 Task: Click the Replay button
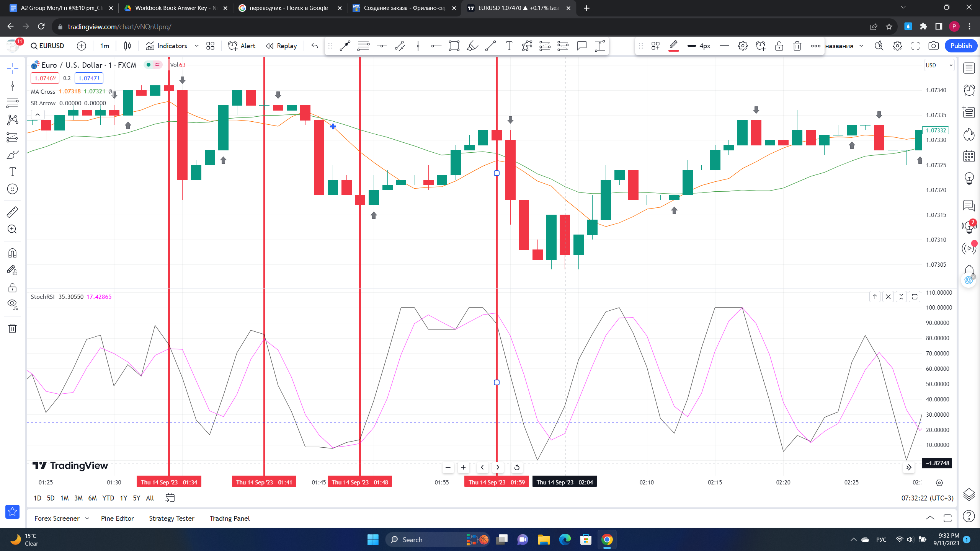281,46
